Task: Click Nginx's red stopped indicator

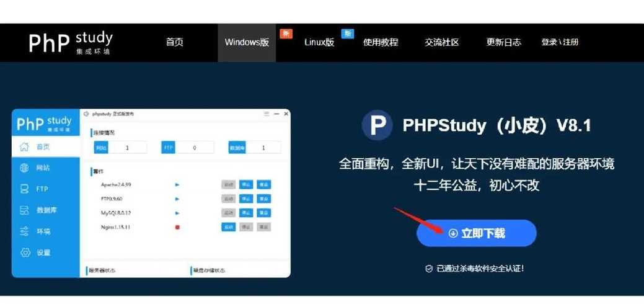Action: click(177, 227)
